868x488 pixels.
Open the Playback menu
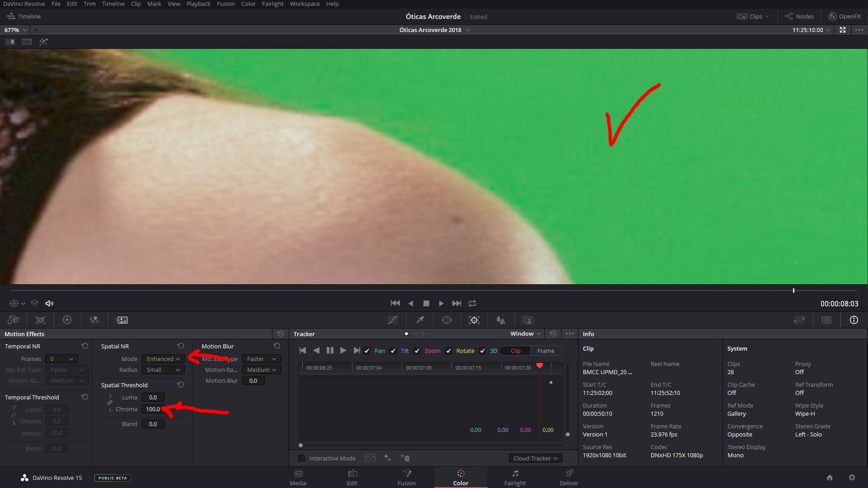click(x=198, y=4)
